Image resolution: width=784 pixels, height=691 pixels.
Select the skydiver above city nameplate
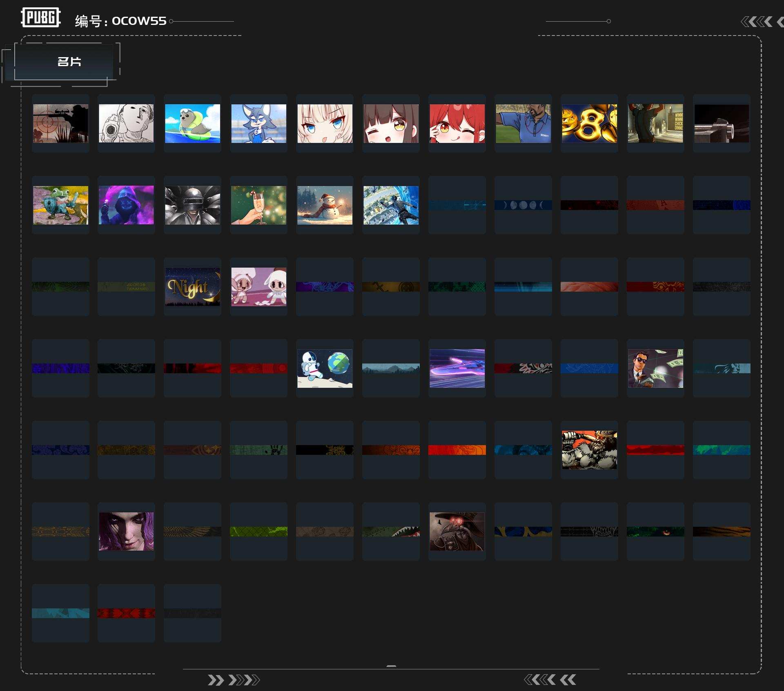click(391, 205)
